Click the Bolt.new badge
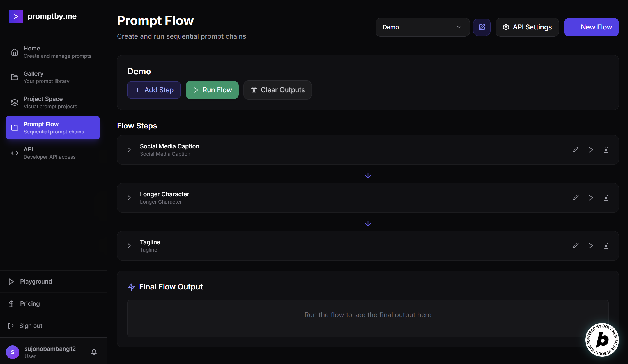Screen dimensions: 628x364 pos(602,340)
